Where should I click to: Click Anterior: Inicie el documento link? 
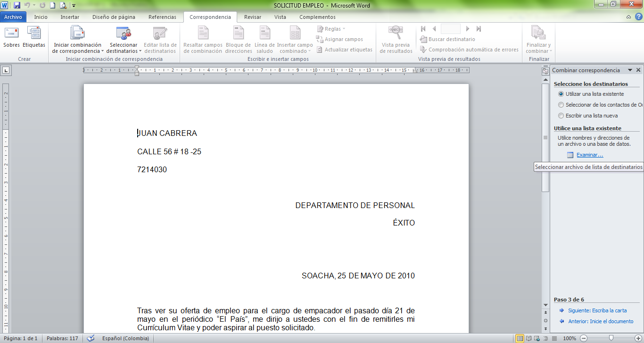(601, 321)
